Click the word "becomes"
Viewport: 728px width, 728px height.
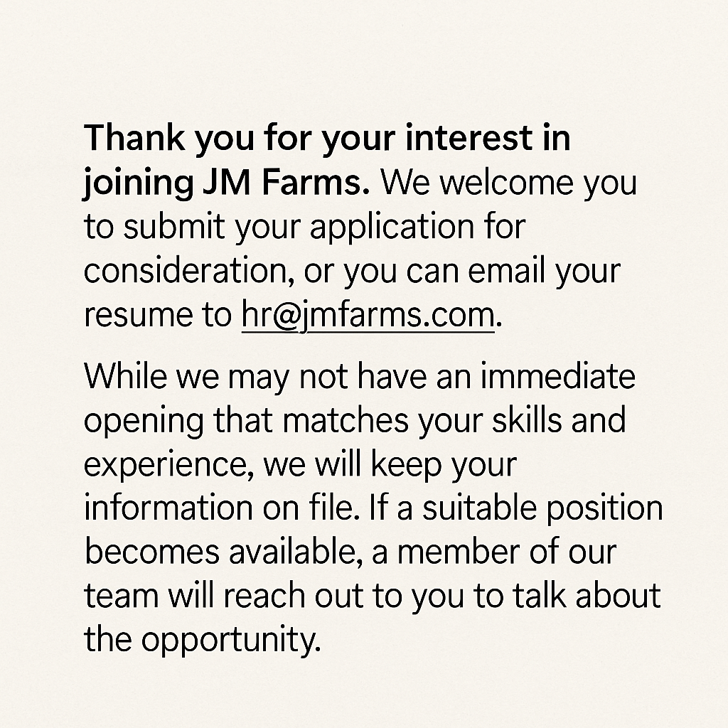[150, 552]
